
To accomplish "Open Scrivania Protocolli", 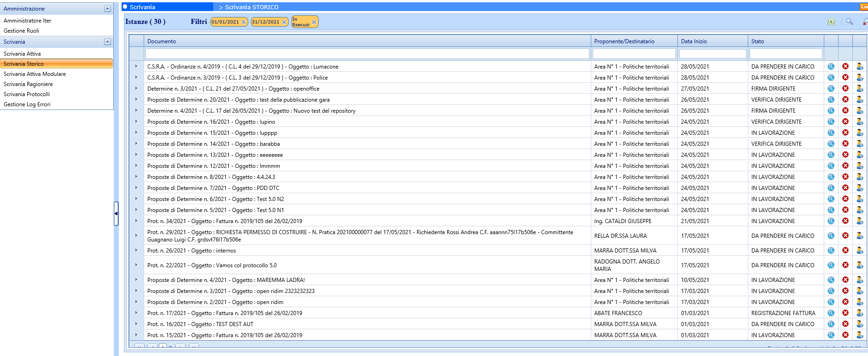I will click(x=27, y=94).
